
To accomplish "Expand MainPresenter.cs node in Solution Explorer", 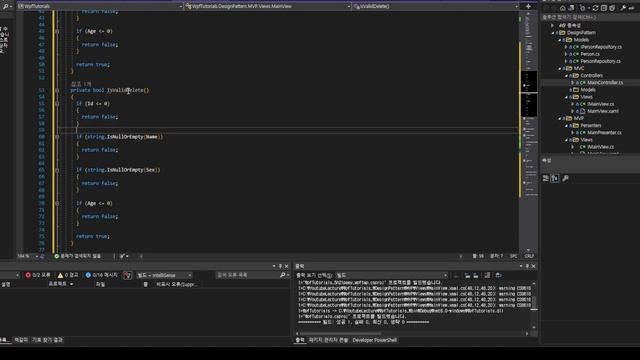I will (x=572, y=133).
